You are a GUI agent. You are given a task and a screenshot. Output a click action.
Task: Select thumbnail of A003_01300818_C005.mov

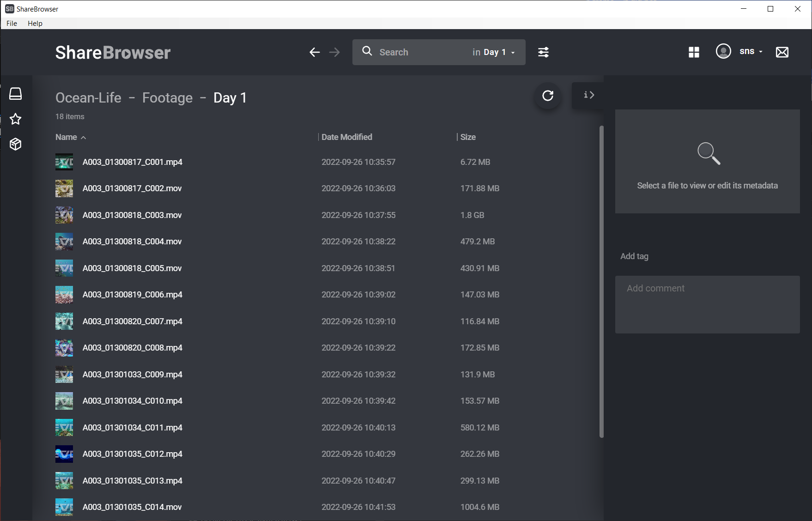coord(64,268)
